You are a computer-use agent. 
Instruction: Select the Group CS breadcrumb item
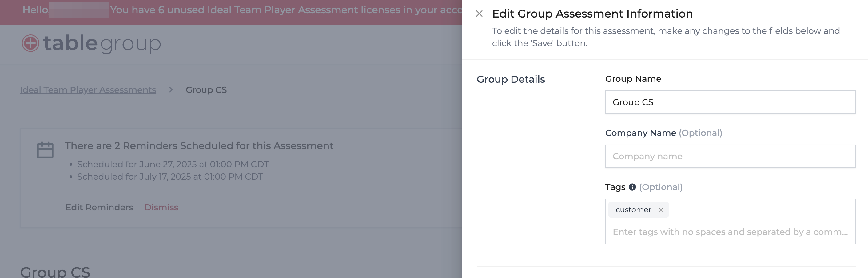206,90
